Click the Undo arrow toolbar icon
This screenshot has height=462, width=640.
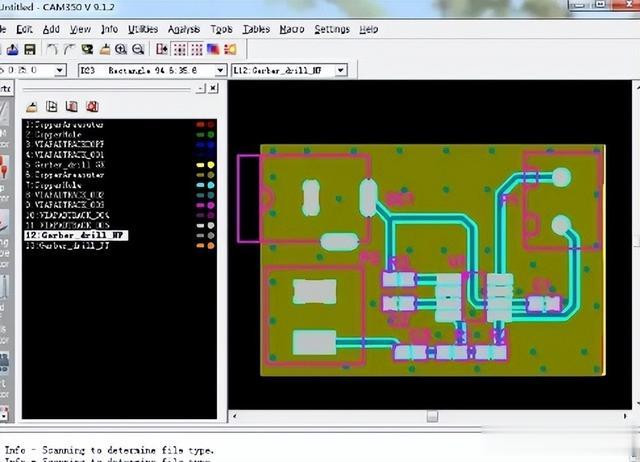click(51, 49)
